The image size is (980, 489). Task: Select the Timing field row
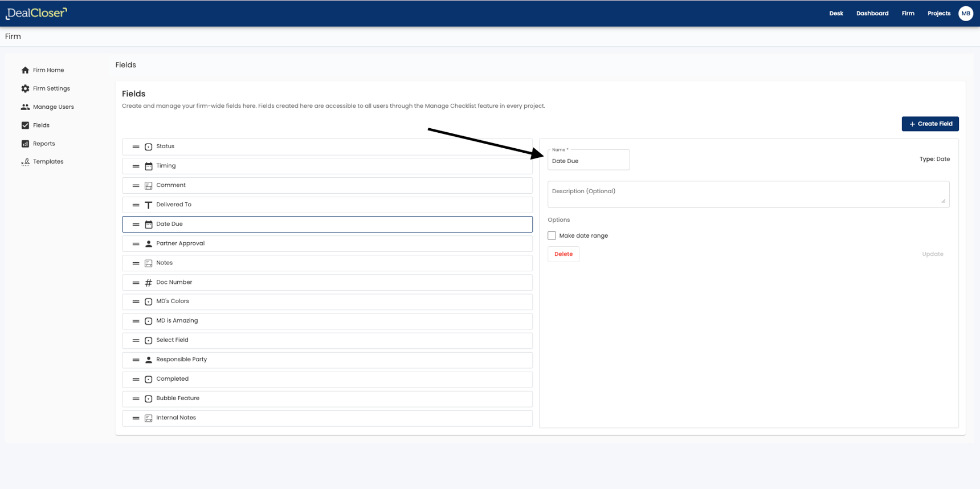[327, 166]
